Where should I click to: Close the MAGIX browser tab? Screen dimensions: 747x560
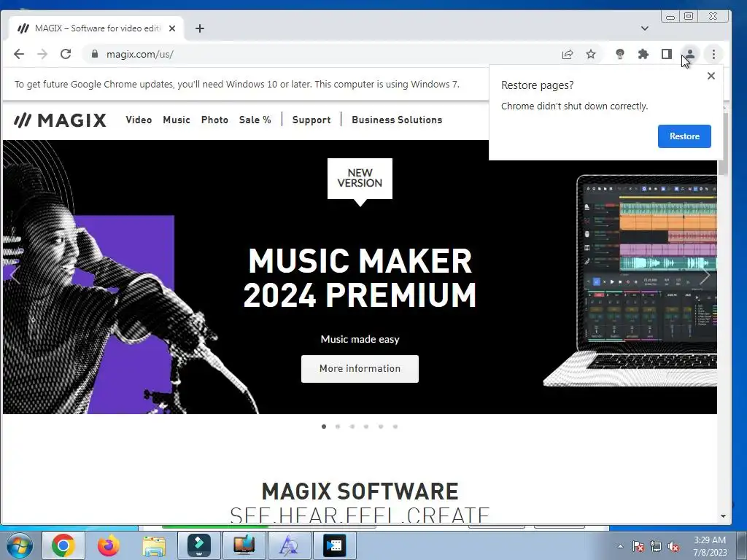click(172, 28)
